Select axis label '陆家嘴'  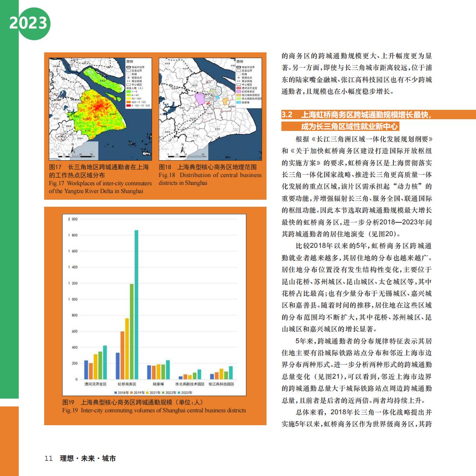[x=158, y=385]
